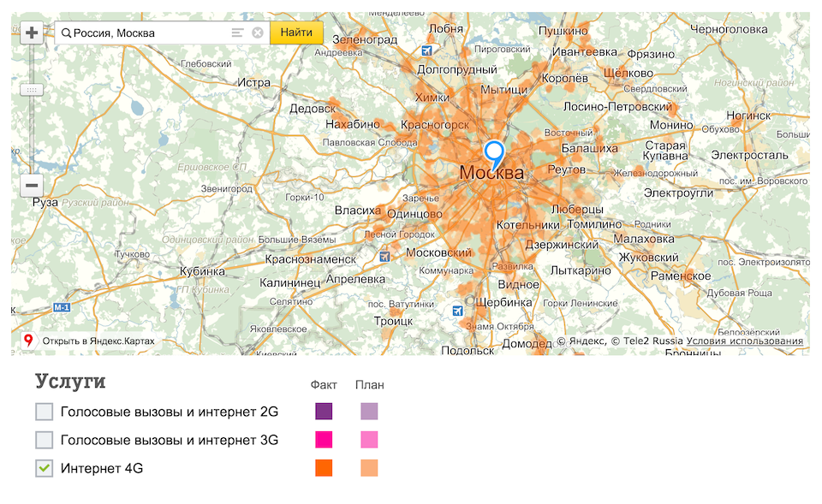Click the 4G Факт orange color swatch
Image resolution: width=822 pixels, height=504 pixels.
pos(324,468)
